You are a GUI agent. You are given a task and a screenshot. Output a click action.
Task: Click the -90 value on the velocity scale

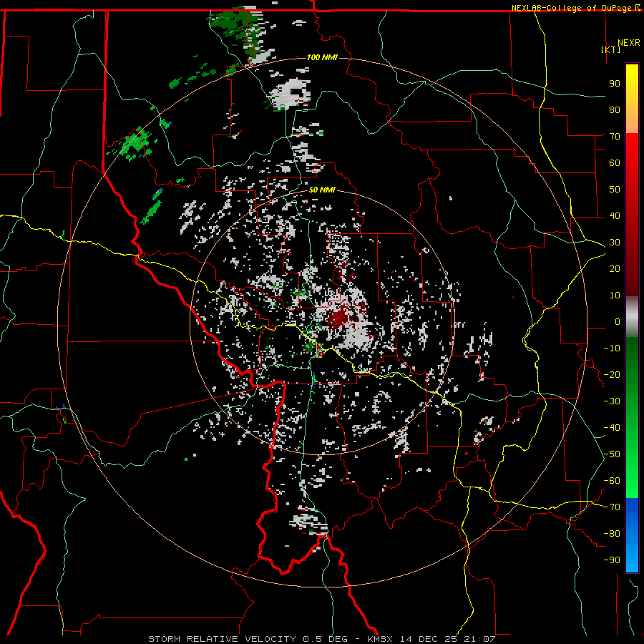tap(612, 560)
